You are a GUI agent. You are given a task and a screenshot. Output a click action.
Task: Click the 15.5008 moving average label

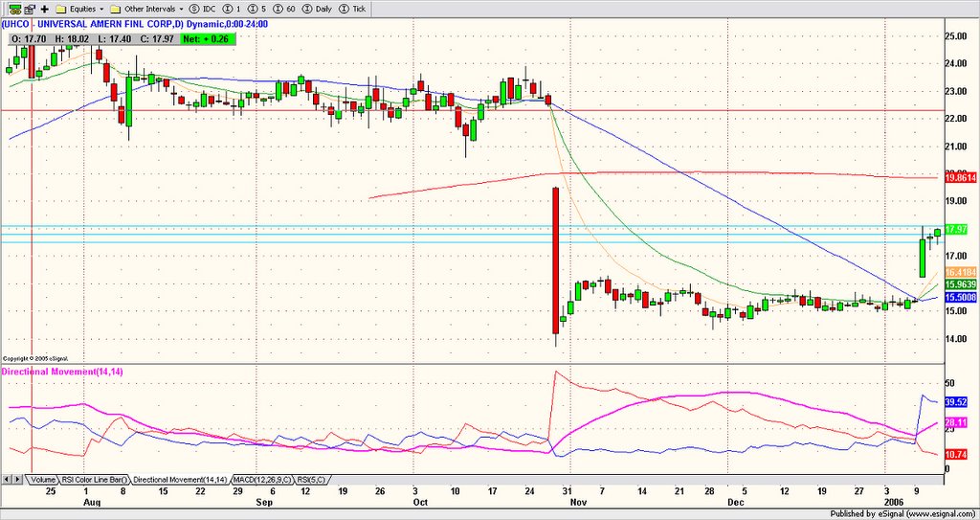point(961,297)
